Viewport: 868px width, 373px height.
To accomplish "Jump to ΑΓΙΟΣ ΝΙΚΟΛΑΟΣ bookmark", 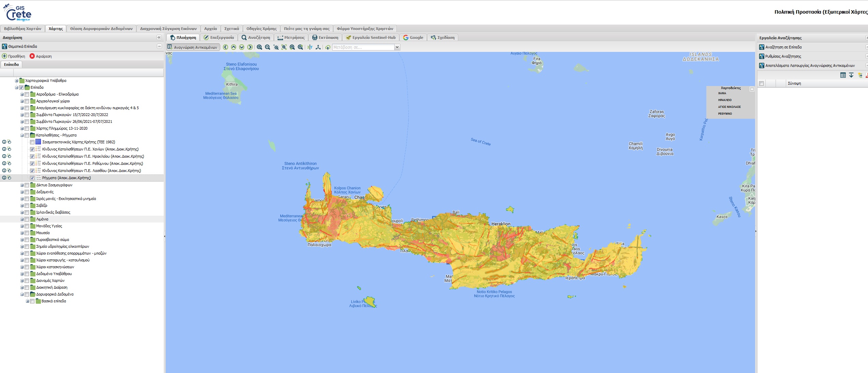I will click(x=729, y=107).
